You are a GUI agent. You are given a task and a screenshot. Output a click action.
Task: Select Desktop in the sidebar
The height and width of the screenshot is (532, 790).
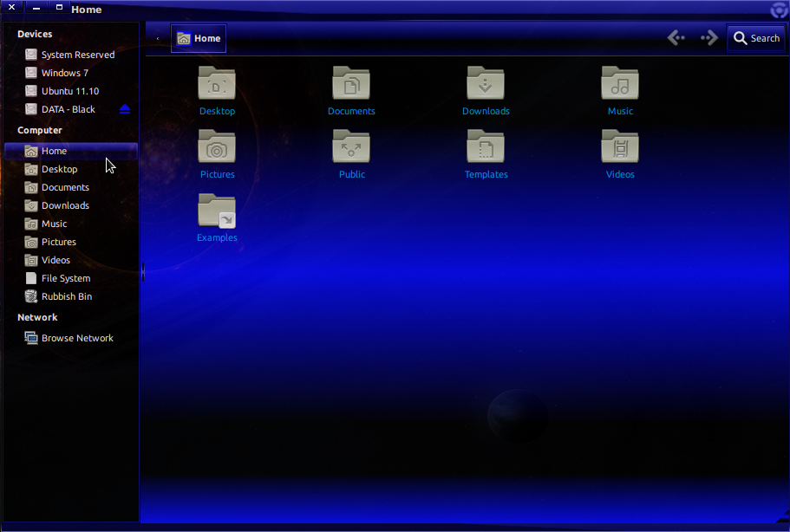71,169
